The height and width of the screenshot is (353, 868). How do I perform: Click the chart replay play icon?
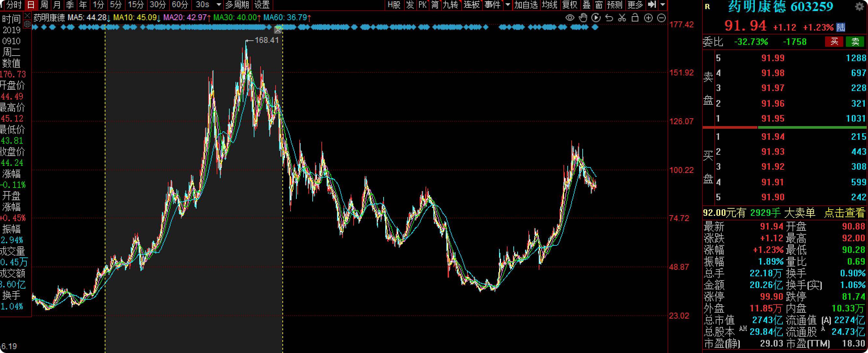(596, 18)
